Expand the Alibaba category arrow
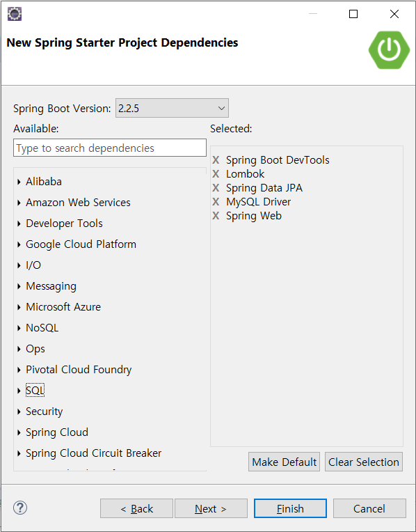 (19, 182)
